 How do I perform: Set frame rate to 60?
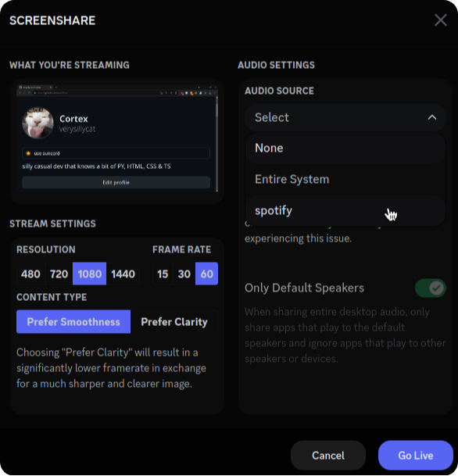click(x=206, y=274)
